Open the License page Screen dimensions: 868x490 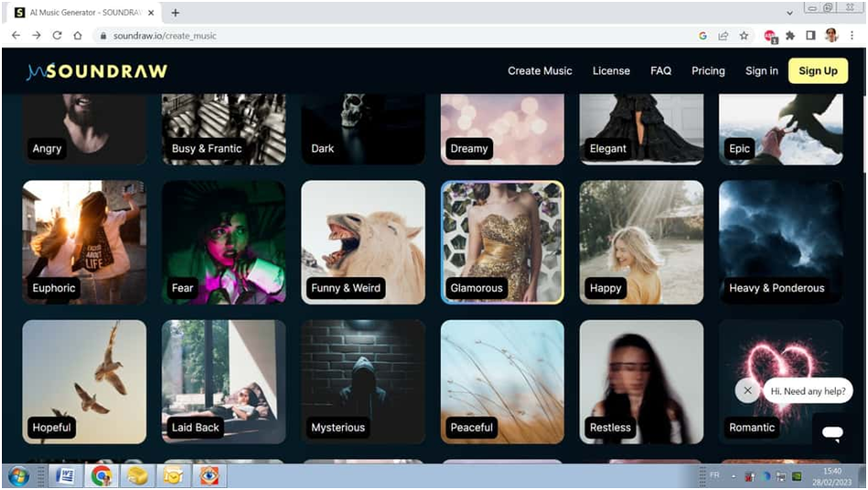tap(611, 70)
